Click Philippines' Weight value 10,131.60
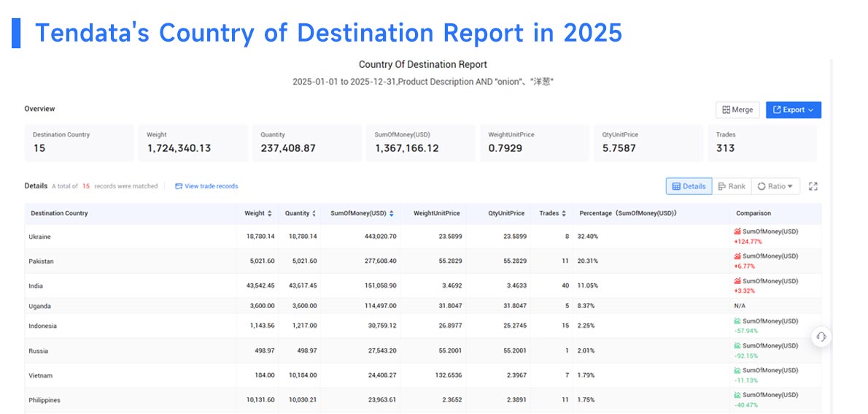The height and width of the screenshot is (414, 868). point(260,400)
